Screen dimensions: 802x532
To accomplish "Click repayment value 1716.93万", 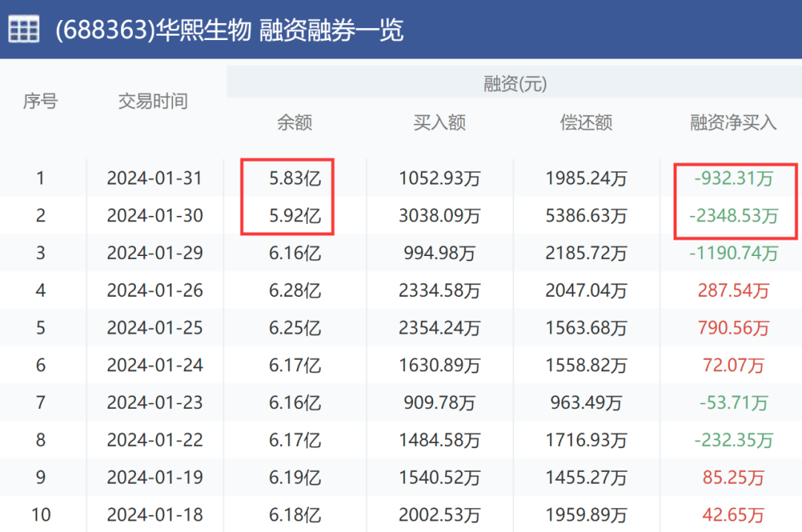I will [x=586, y=439].
